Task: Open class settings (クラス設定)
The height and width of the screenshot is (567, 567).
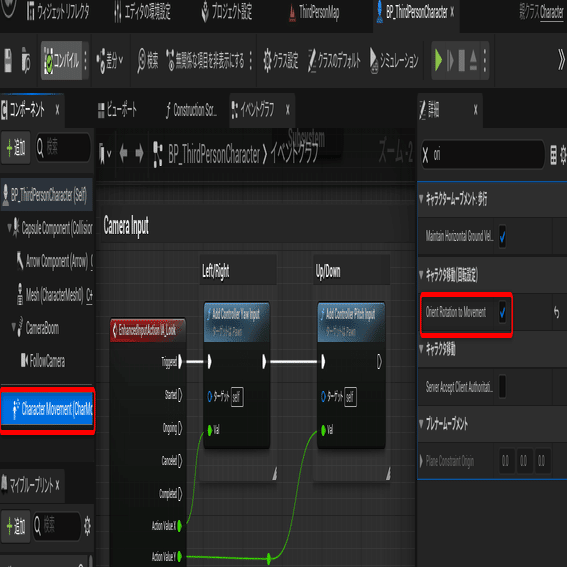Action: point(281,60)
